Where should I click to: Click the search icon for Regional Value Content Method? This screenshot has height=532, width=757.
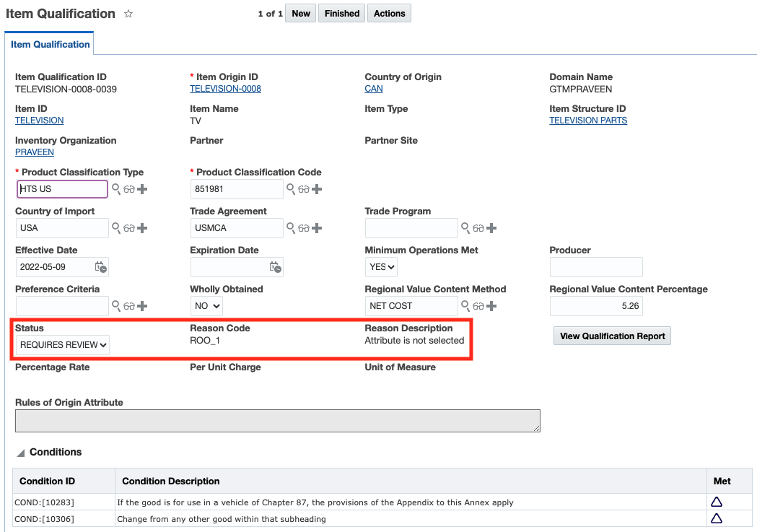465,306
